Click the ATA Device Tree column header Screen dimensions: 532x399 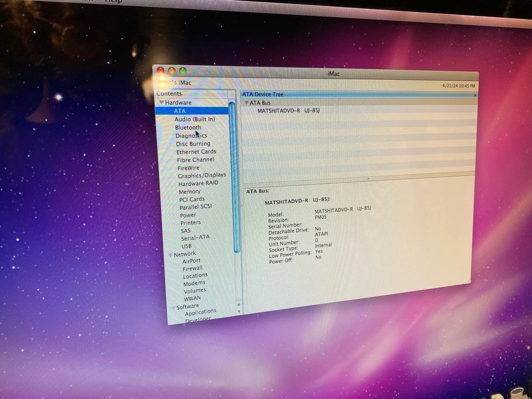pos(262,94)
